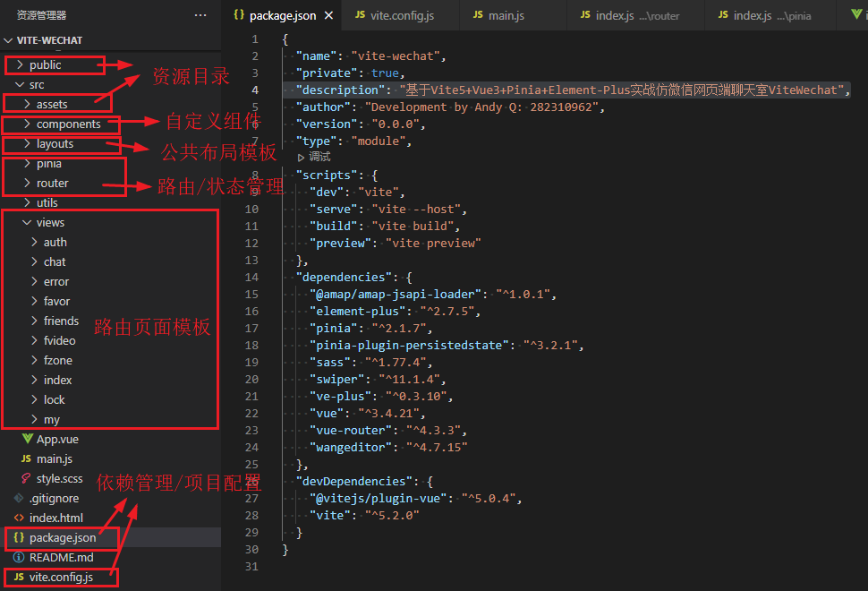Click the JS icon beside main.js file
Image resolution: width=868 pixels, height=591 pixels.
(x=26, y=458)
